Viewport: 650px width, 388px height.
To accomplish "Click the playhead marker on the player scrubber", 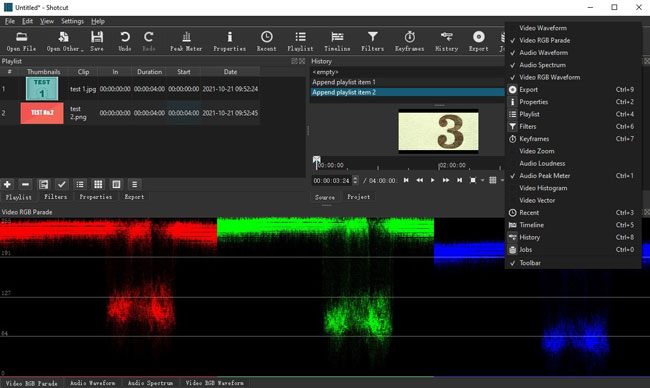I will point(317,161).
